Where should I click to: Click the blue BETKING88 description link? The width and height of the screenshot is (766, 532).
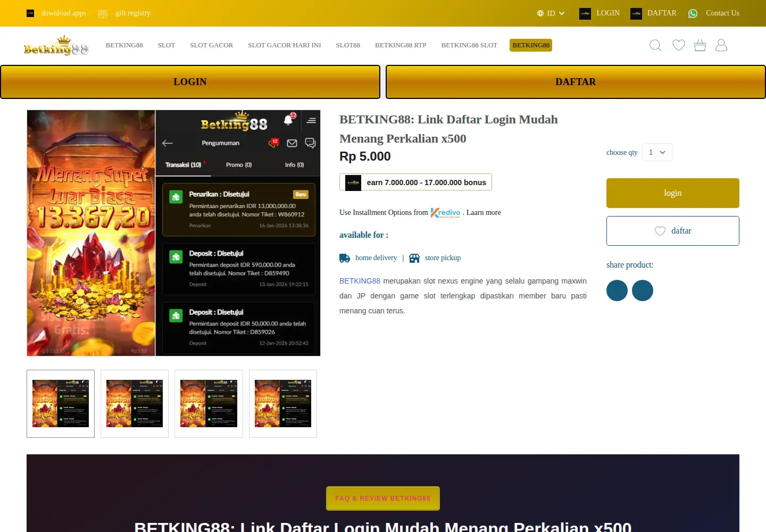(360, 281)
